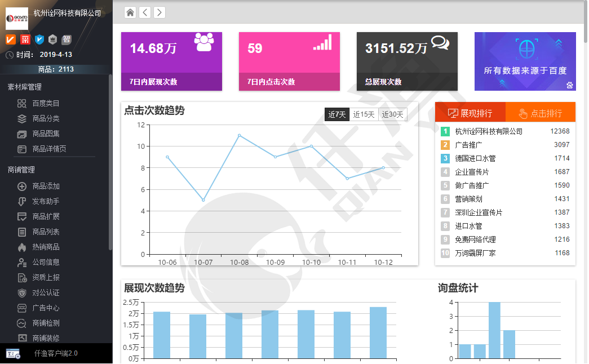Viewport: 589px width, 364px height.
Task: Switch chart to 近15天
Action: pyautogui.click(x=364, y=114)
